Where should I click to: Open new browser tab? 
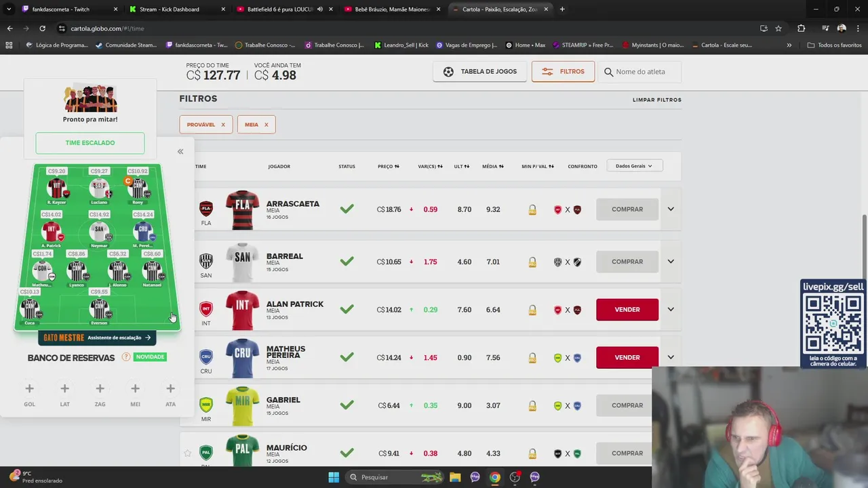(562, 9)
